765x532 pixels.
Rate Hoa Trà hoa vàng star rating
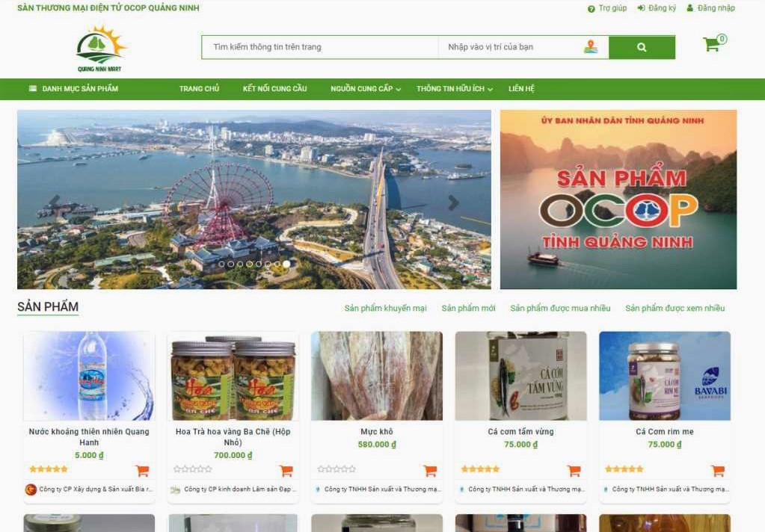[x=193, y=469]
